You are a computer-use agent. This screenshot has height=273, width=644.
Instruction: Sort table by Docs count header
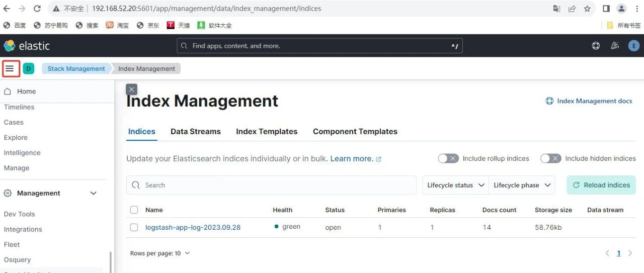point(499,210)
